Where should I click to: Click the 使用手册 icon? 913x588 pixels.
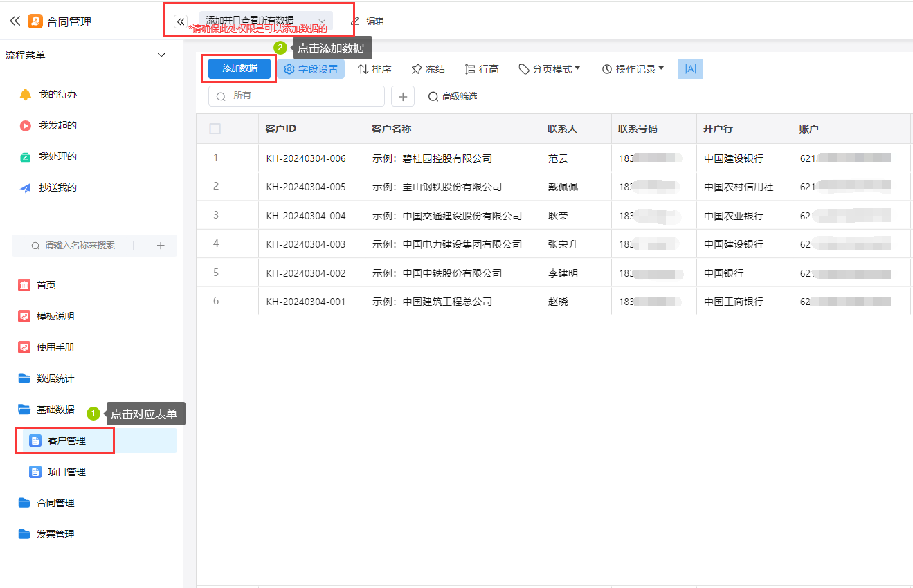(24, 347)
